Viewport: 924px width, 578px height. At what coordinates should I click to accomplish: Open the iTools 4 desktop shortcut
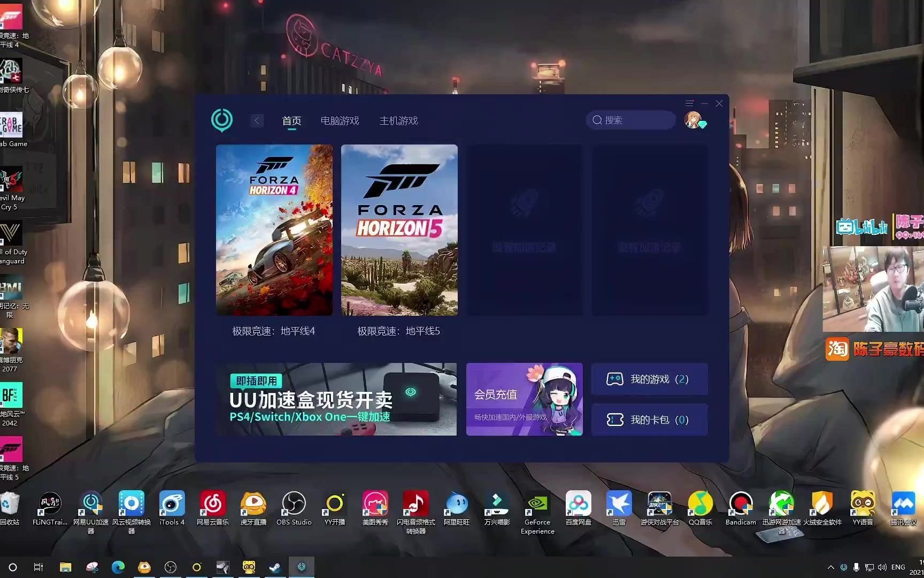click(x=172, y=508)
